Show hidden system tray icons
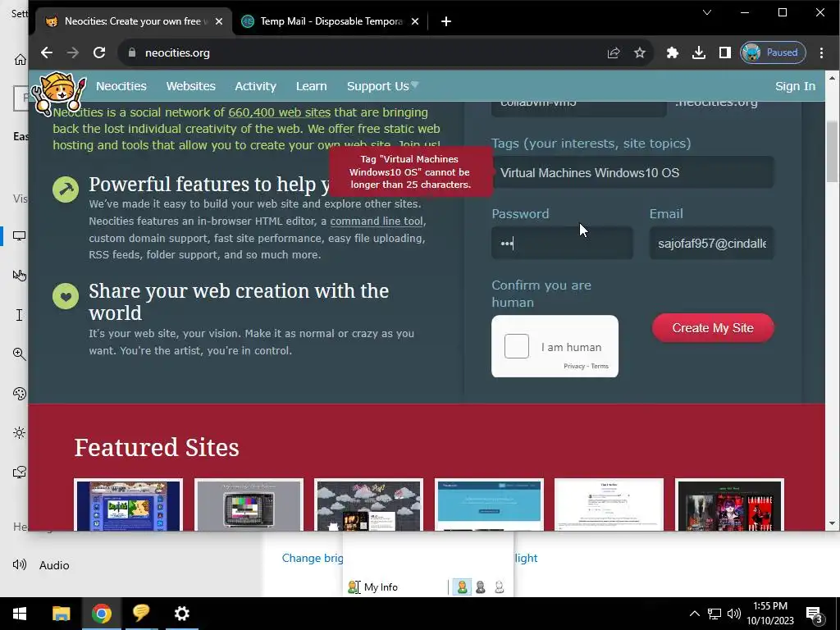The image size is (840, 630). [x=694, y=614]
